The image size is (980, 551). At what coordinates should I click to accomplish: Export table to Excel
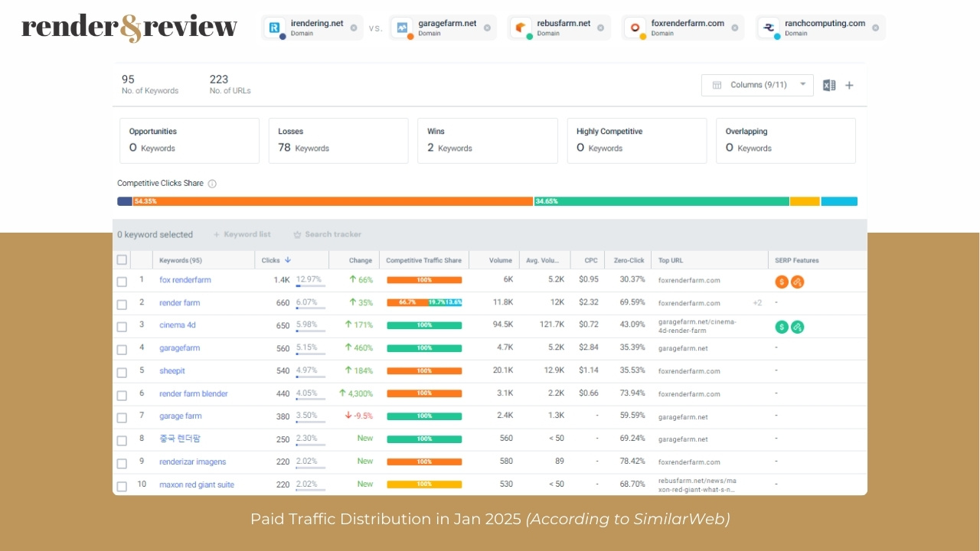pos(829,85)
